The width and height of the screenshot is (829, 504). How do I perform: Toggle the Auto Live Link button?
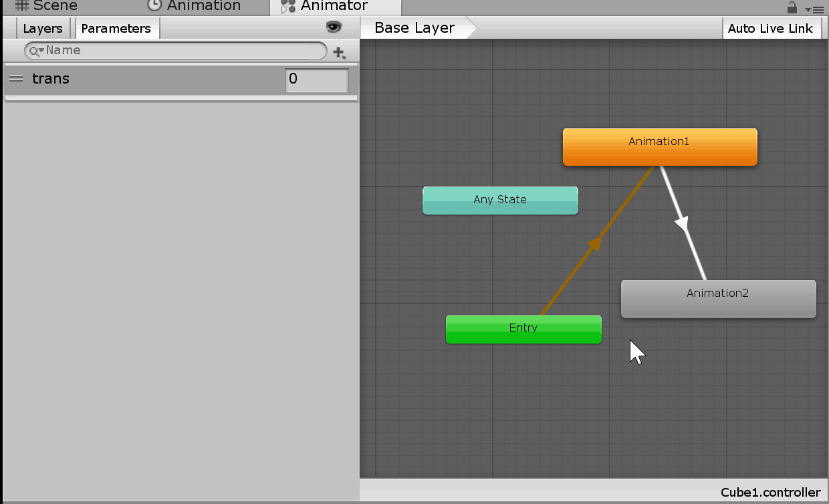tap(770, 29)
